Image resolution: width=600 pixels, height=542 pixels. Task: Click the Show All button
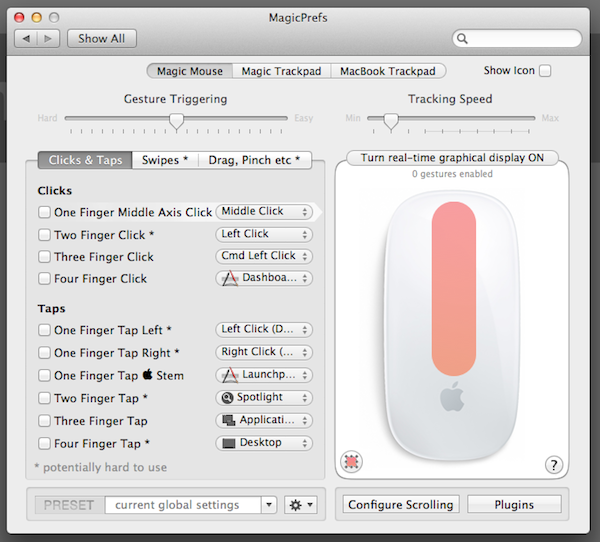(102, 39)
